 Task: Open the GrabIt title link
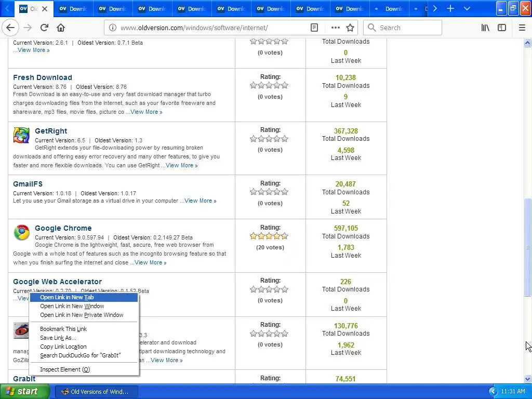[24, 379]
